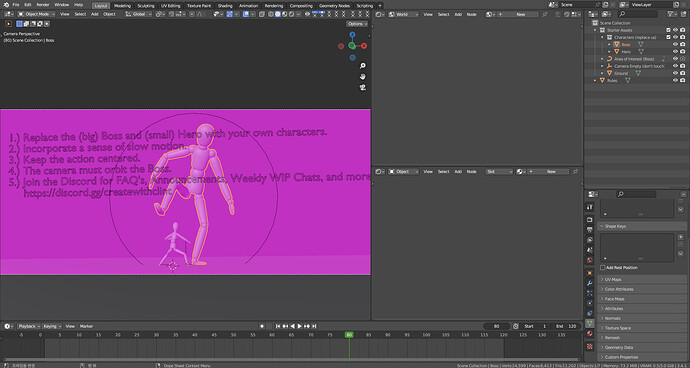This screenshot has height=368, width=690.
Task: Expand the Face Maps panel
Action: click(x=642, y=299)
